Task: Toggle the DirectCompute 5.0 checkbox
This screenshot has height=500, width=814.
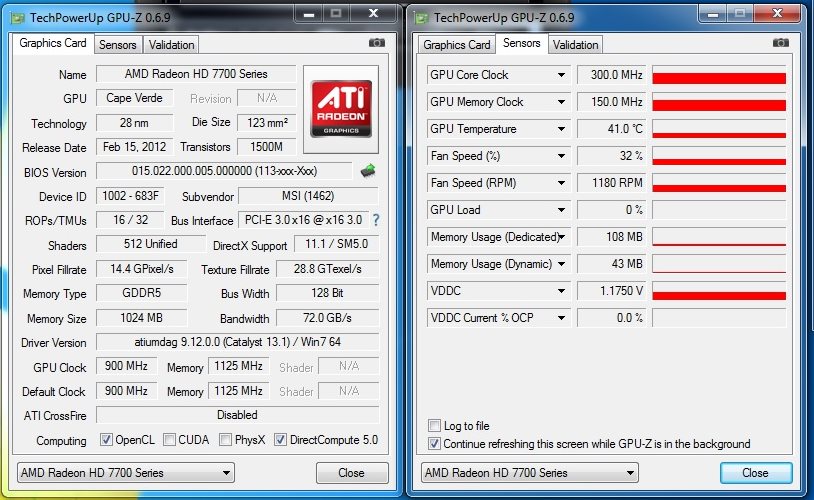Action: tap(280, 440)
